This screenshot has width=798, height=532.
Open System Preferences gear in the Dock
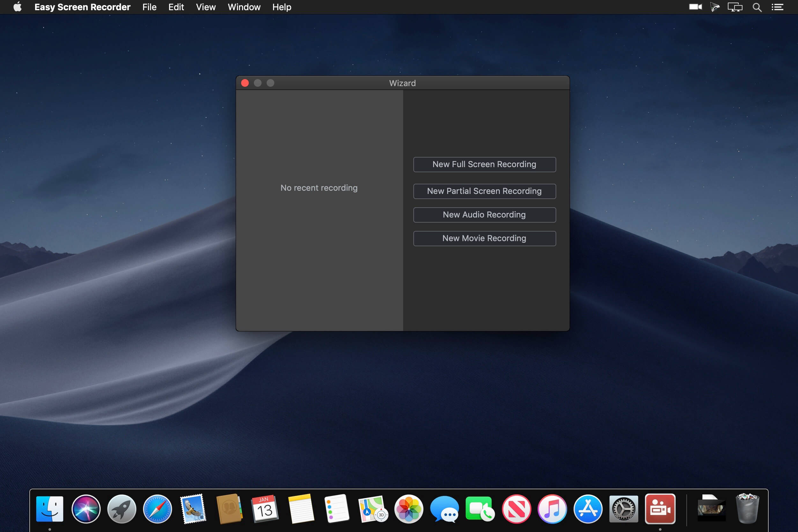pyautogui.click(x=624, y=509)
